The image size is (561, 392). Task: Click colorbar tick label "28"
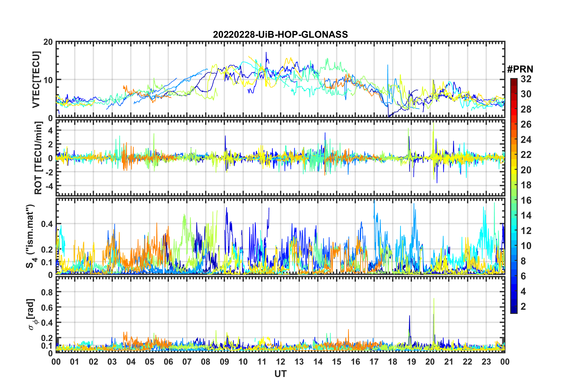pyautogui.click(x=526, y=109)
